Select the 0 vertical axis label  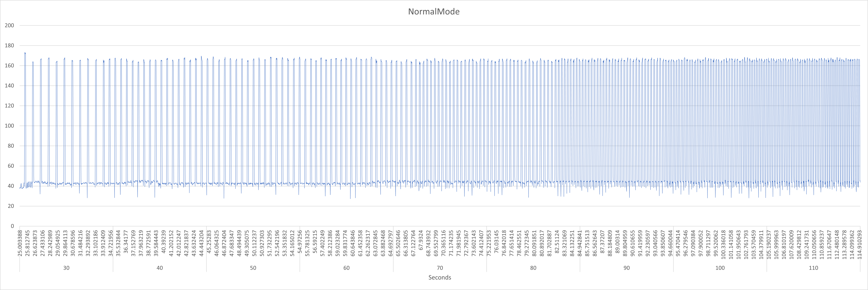pyautogui.click(x=12, y=226)
